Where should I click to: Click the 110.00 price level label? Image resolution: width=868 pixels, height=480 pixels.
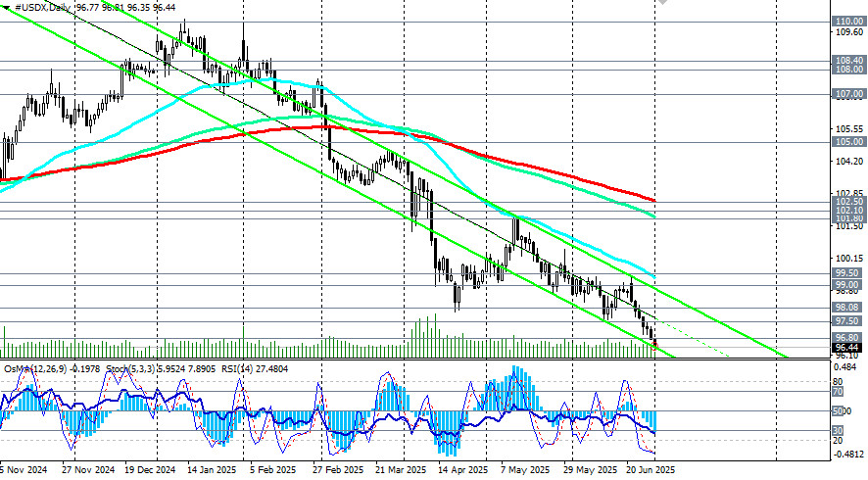(x=849, y=21)
